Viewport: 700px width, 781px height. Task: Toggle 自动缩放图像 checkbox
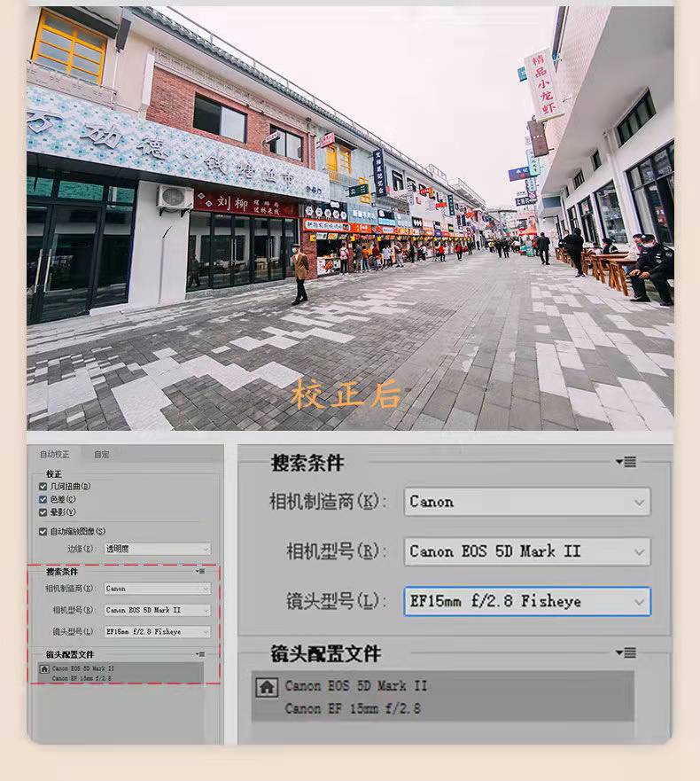click(43, 531)
